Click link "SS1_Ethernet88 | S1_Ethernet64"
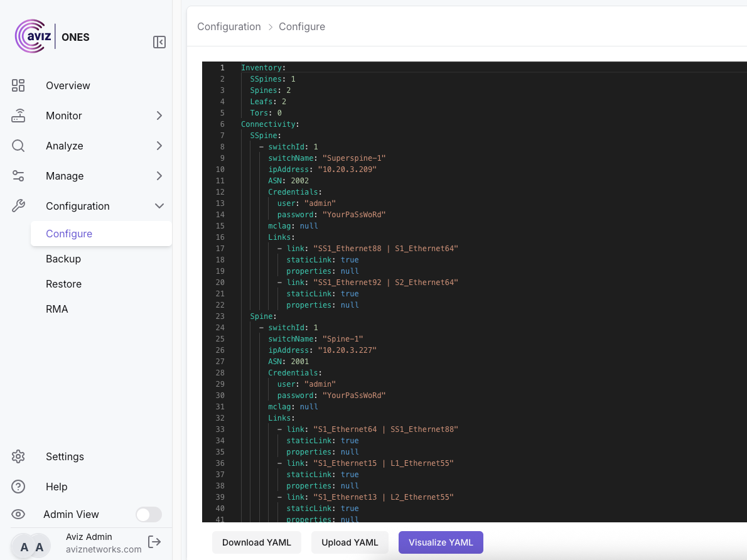The image size is (747, 560). point(386,249)
